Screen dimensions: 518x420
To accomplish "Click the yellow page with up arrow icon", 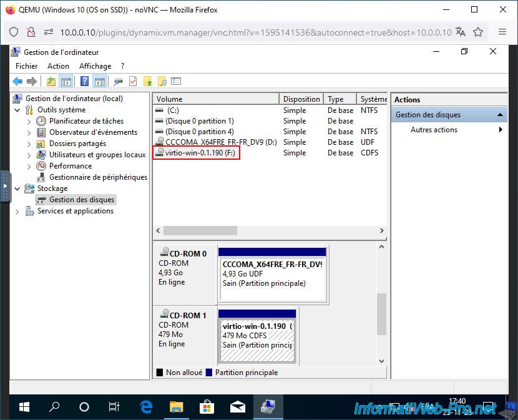I will click(147, 81).
